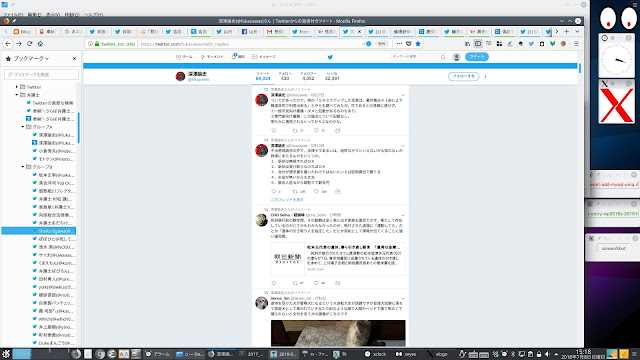Show site information for Twitter, Inc.
This screenshot has width=640, height=360.
click(x=90, y=44)
